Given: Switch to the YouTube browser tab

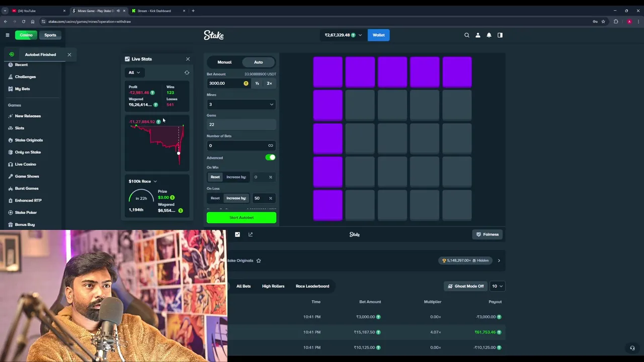Looking at the screenshot, I should pos(39,11).
